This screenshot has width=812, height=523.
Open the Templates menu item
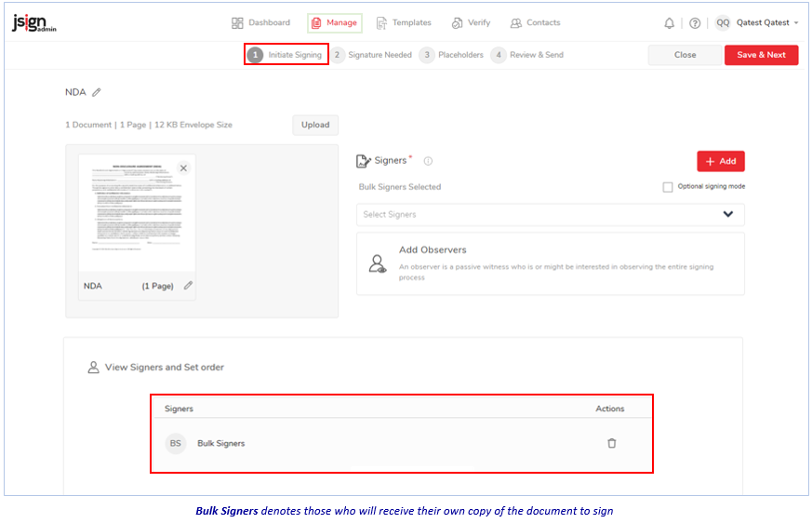[x=403, y=23]
